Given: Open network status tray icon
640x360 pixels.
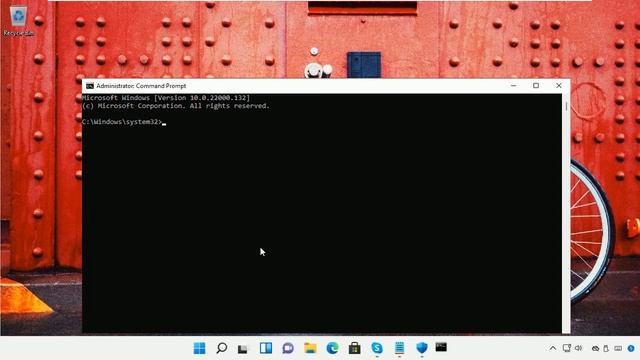Looking at the screenshot, I should (x=567, y=348).
